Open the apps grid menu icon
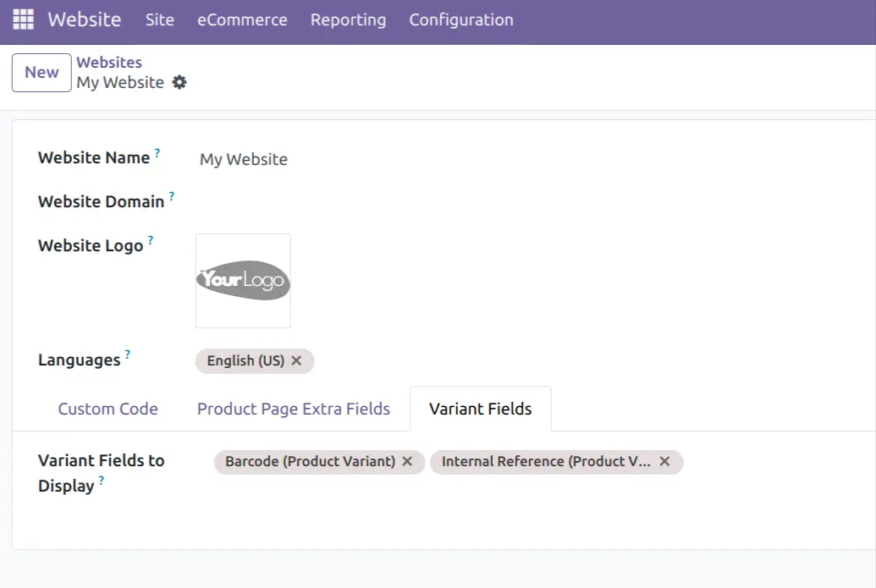 (x=23, y=19)
